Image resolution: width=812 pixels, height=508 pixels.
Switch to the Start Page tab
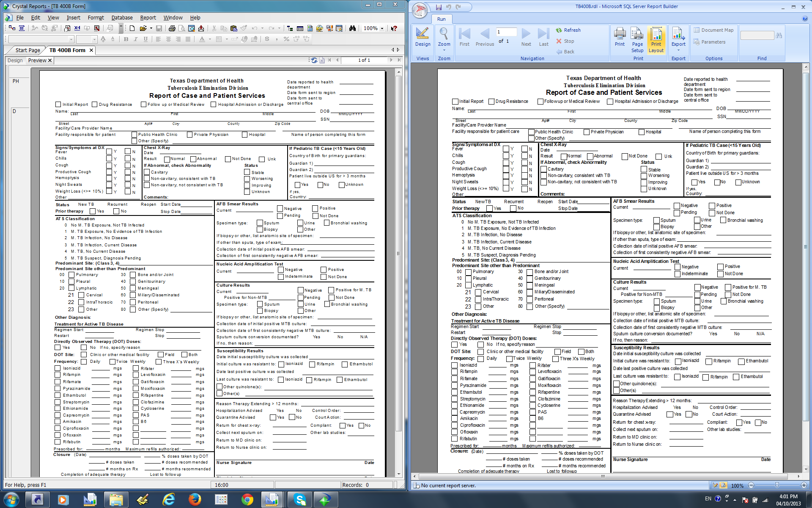coord(28,50)
